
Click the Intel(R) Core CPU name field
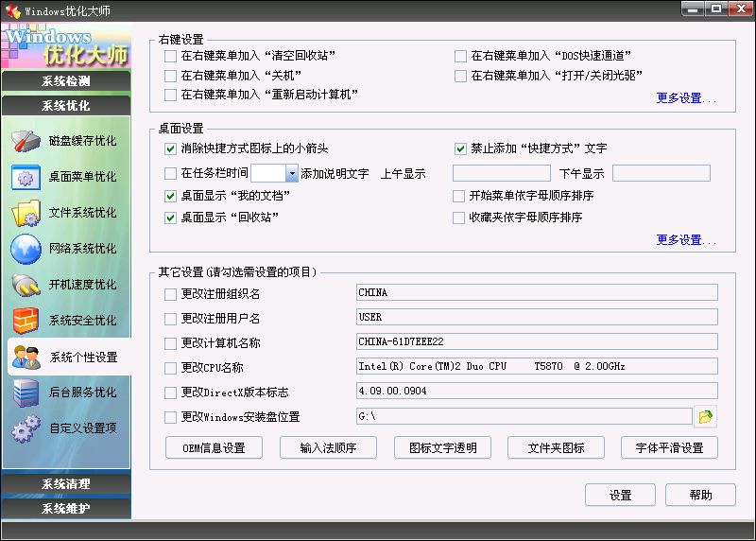pos(537,366)
